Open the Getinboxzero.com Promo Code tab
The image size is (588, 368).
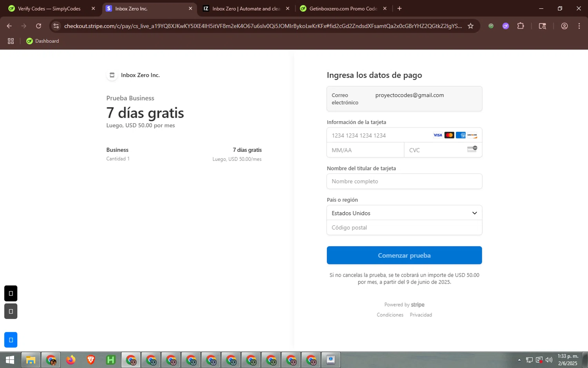point(343,9)
